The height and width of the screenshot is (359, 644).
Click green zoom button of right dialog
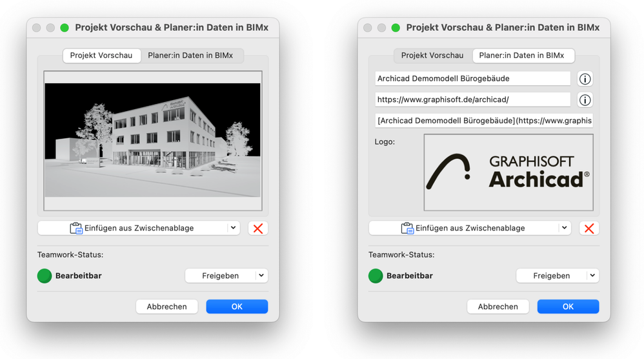pyautogui.click(x=396, y=28)
